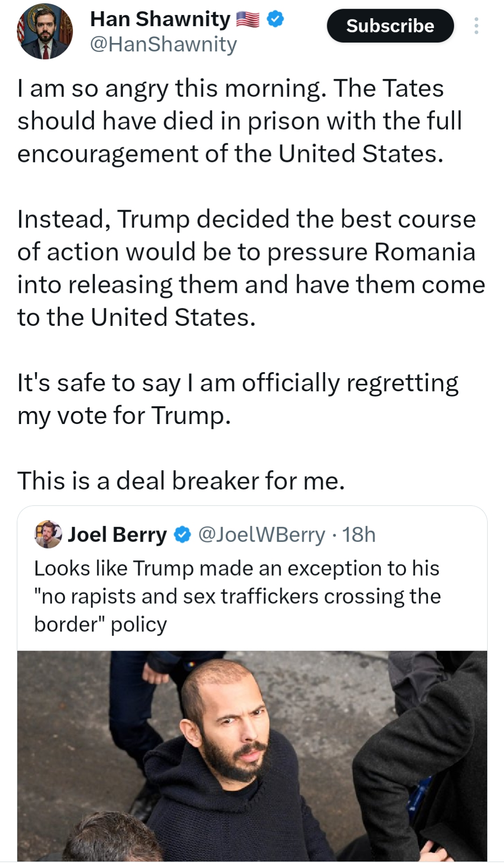Tap Joel Berry's small avatar
Viewport: 504px width, 863px height.
tap(48, 534)
